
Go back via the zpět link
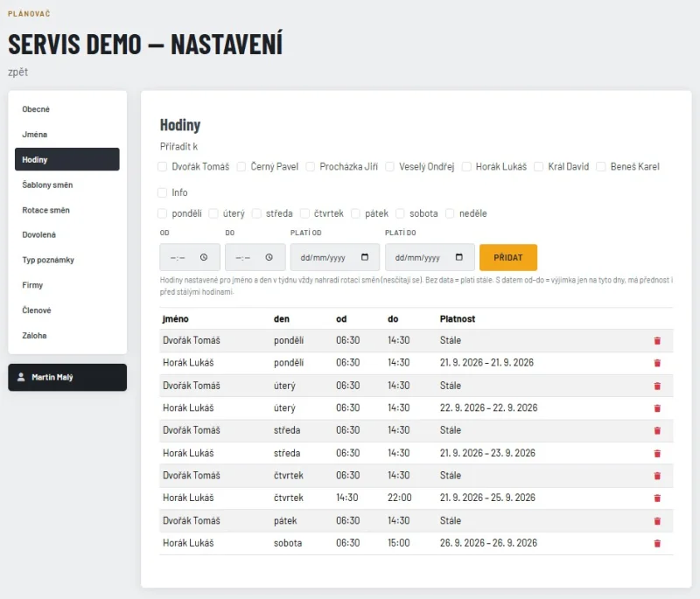pyautogui.click(x=17, y=73)
